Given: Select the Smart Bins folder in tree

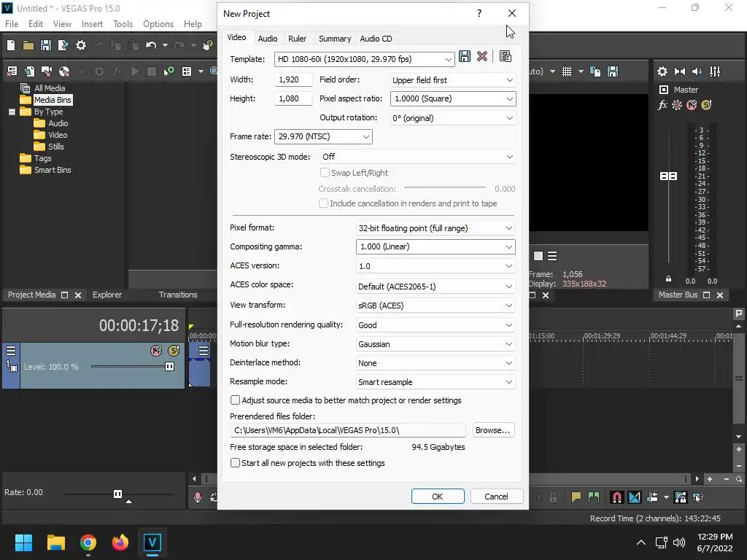Looking at the screenshot, I should [46, 170].
